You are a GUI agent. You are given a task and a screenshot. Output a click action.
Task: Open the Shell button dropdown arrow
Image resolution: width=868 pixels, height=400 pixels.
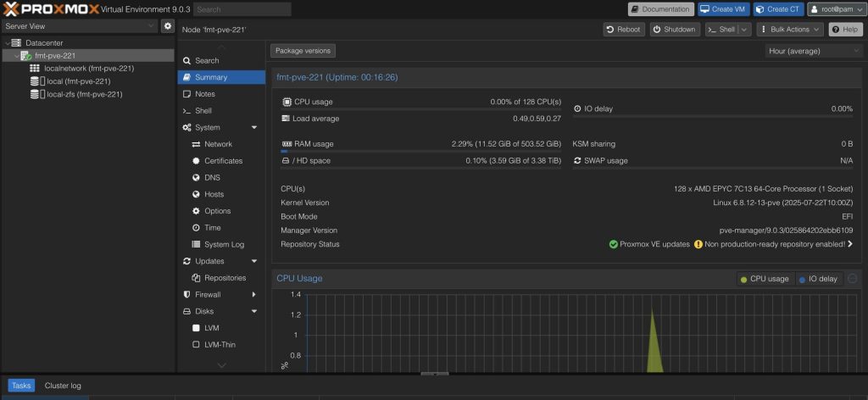pyautogui.click(x=744, y=30)
